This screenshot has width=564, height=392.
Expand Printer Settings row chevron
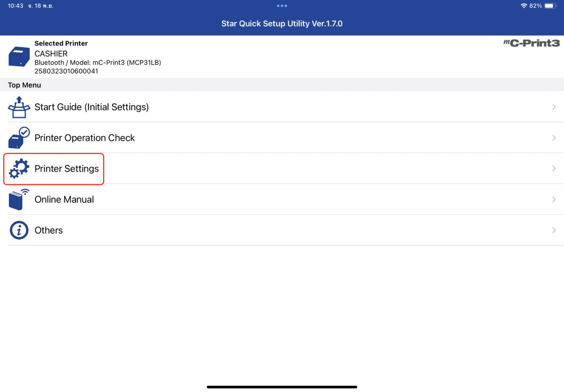point(554,169)
